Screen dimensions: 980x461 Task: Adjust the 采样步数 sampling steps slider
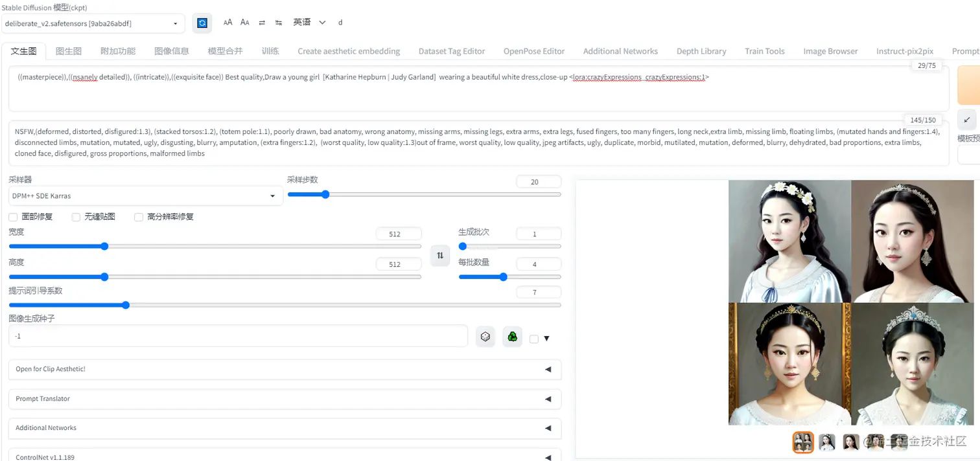pyautogui.click(x=424, y=194)
